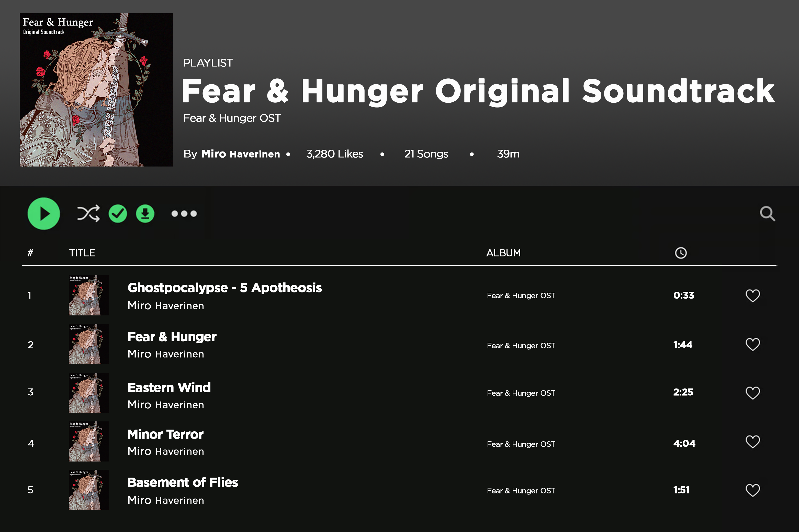Open the album link for Basement of Flies
The height and width of the screenshot is (532, 799).
[x=521, y=491]
